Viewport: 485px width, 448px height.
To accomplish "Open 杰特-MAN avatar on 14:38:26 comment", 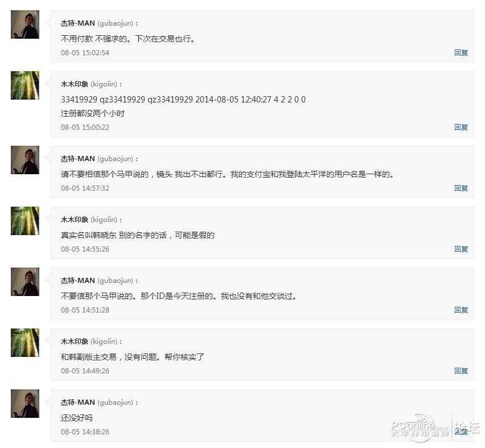I will point(24,404).
